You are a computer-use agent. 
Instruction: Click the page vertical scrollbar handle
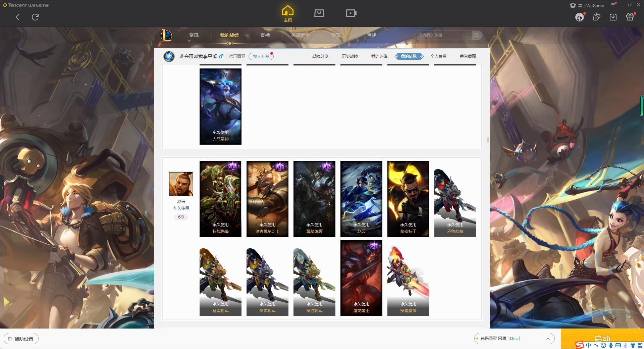tap(487, 140)
